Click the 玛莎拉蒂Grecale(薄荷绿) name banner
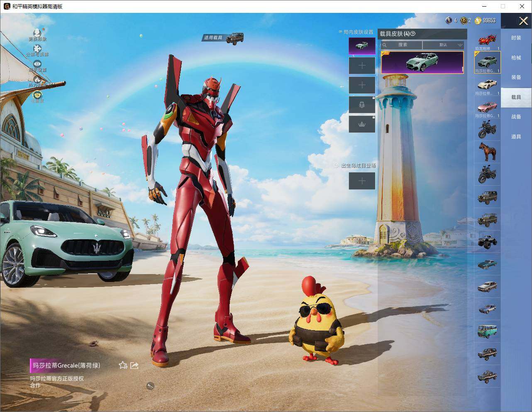Viewport: 532px width, 412px height. [x=66, y=365]
